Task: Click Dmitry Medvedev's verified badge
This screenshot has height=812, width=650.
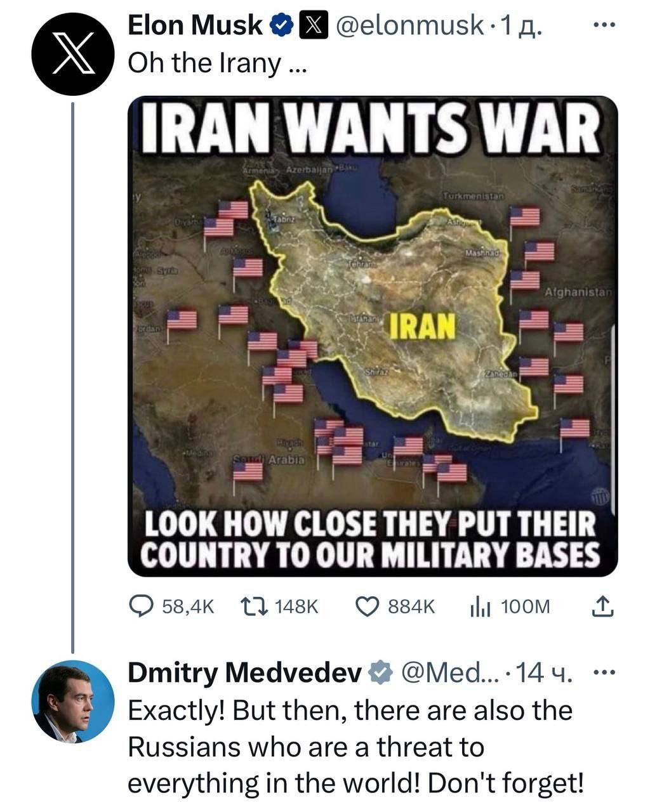Action: click(380, 673)
